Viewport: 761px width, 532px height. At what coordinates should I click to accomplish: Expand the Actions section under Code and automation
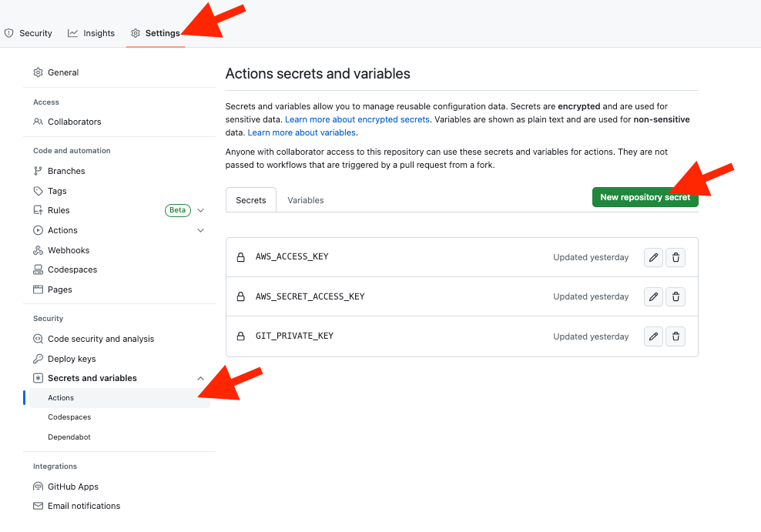click(200, 229)
